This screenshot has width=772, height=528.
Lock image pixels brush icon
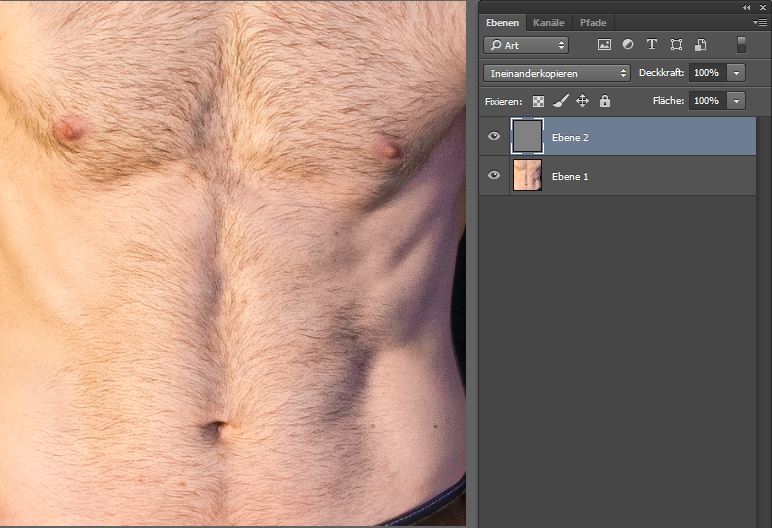(561, 101)
